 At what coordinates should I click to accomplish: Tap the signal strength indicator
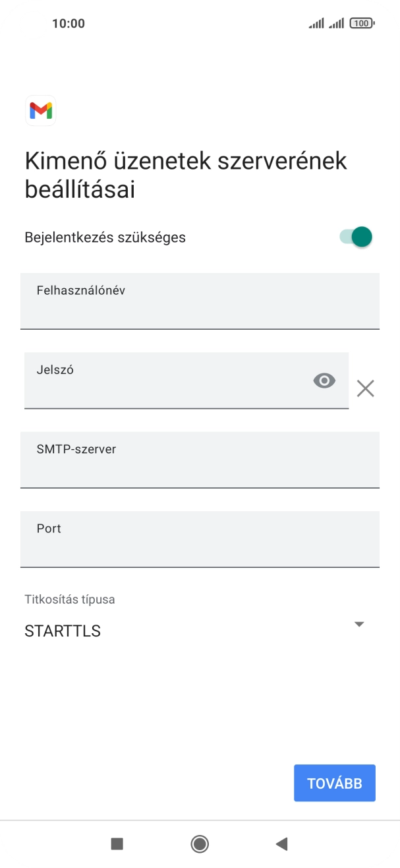tap(315, 22)
